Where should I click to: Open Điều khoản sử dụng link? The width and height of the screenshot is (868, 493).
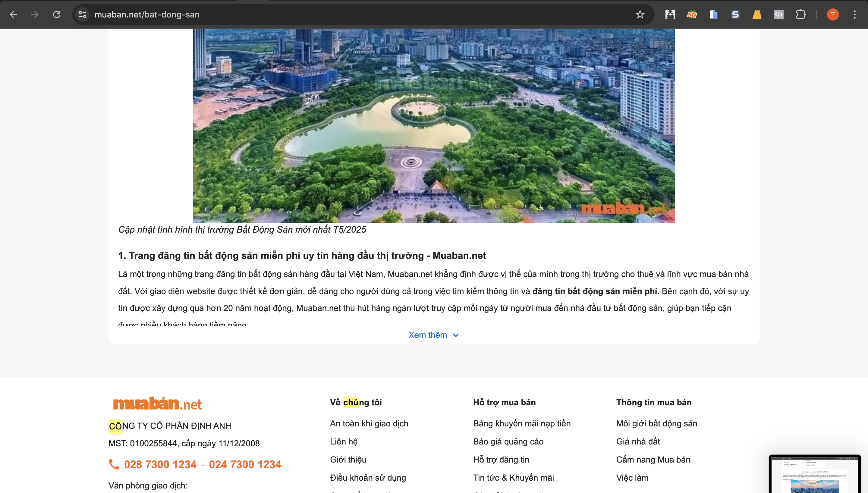368,478
